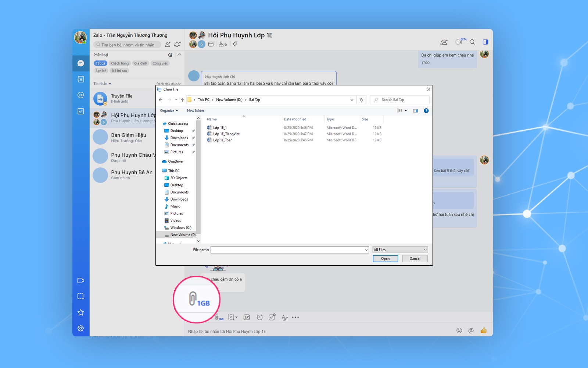Click the thumbs-up like icon
The image size is (588, 368).
click(483, 330)
